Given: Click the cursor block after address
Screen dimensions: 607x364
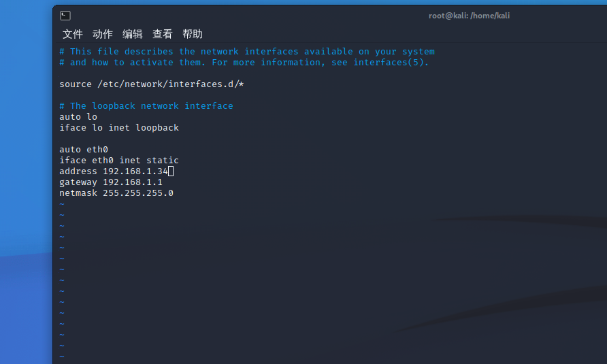Looking at the screenshot, I should tap(171, 171).
